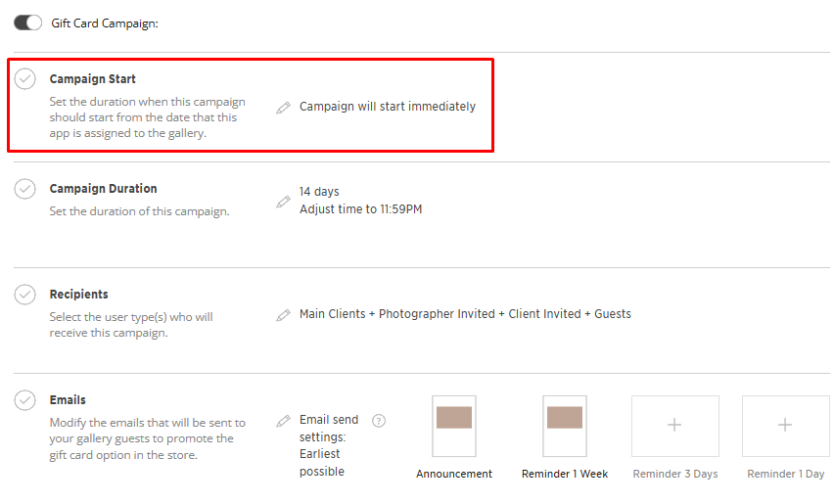
Task: Edit recipients with pencil icon
Action: 284,315
